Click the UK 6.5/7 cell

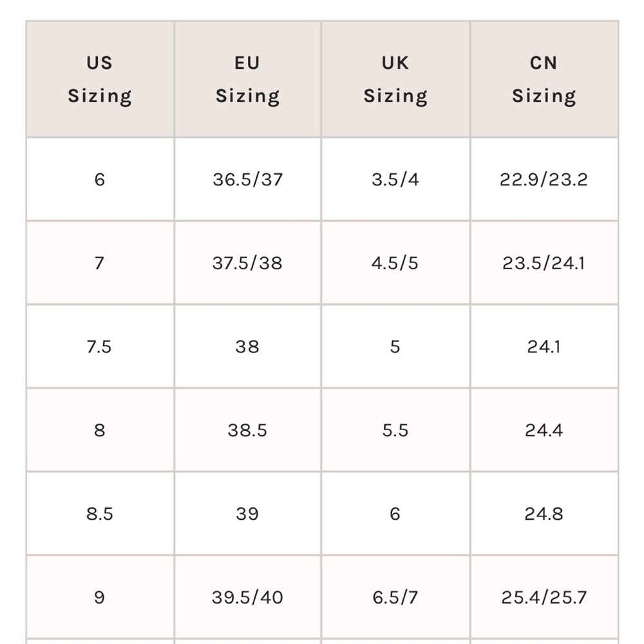coord(395,597)
